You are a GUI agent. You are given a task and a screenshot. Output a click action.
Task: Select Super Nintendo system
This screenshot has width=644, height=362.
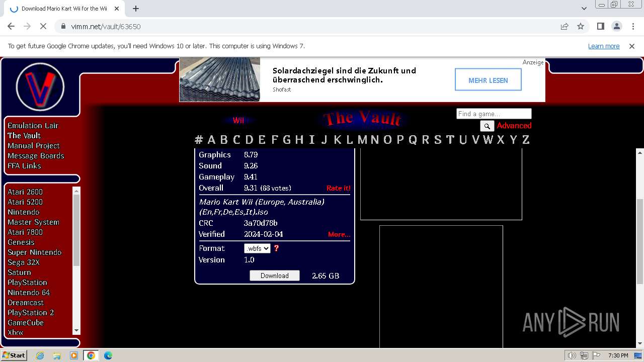[35, 252]
